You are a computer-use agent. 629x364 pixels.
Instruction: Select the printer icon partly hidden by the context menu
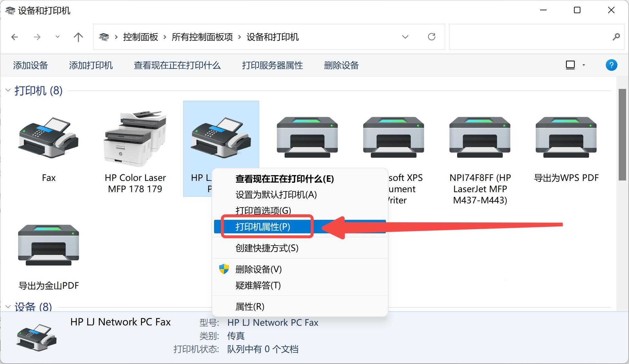click(307, 137)
